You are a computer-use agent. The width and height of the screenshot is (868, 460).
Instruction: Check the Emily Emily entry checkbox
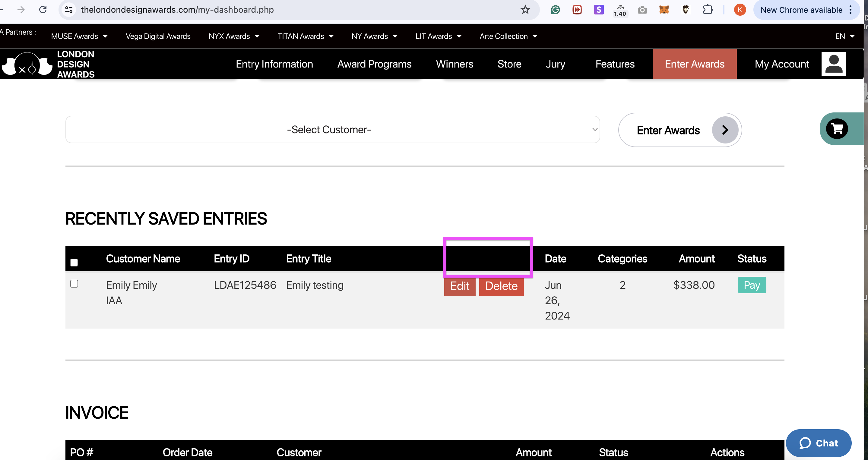(x=74, y=284)
